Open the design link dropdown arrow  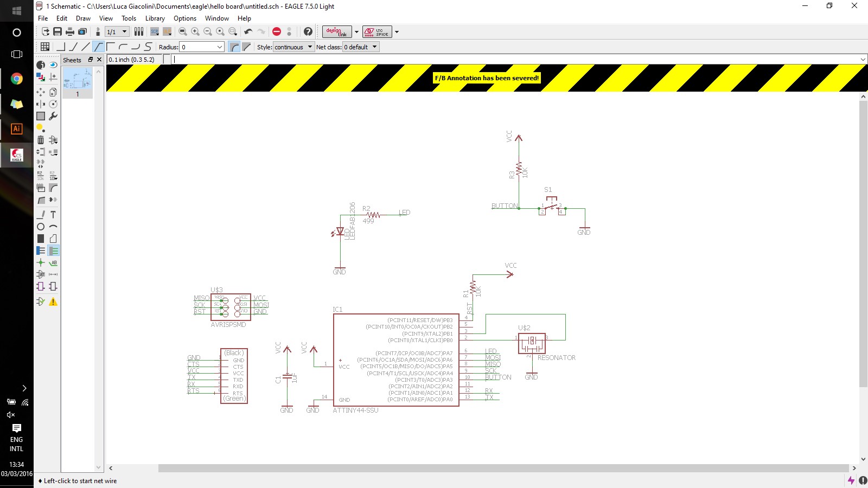(x=356, y=32)
